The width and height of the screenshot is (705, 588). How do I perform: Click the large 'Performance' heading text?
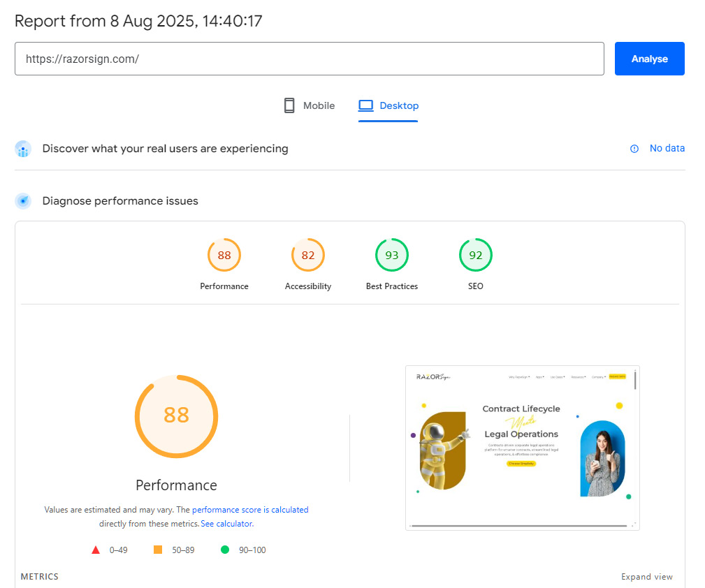coord(176,485)
